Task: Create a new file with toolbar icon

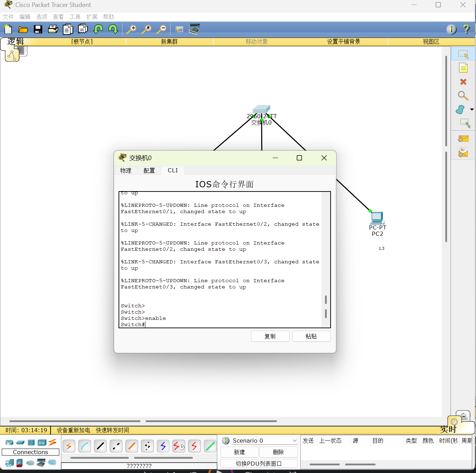Action: coord(8,29)
